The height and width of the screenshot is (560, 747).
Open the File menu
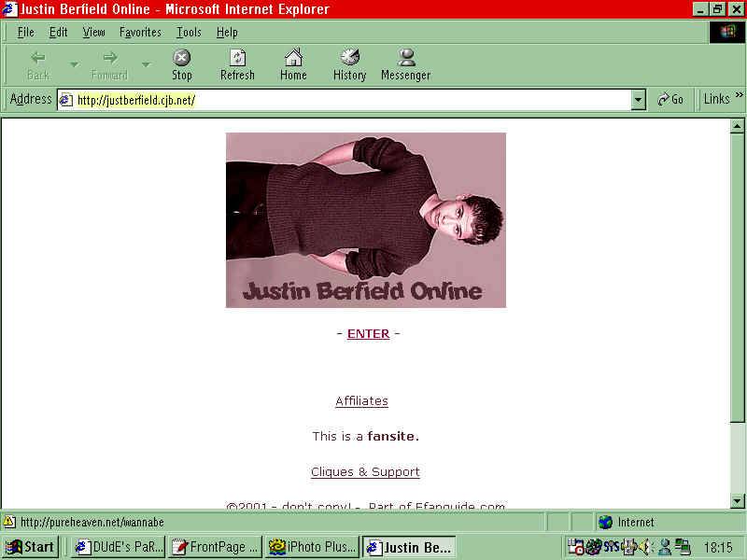tap(26, 33)
